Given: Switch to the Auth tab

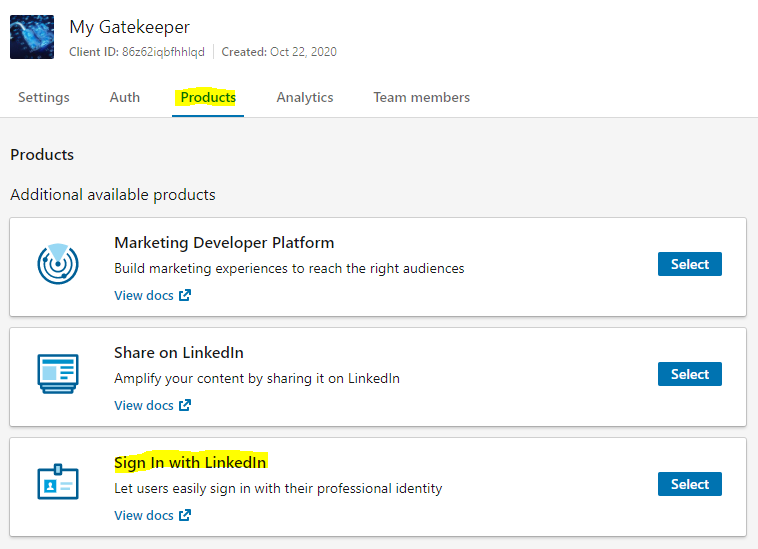Looking at the screenshot, I should coord(125,98).
